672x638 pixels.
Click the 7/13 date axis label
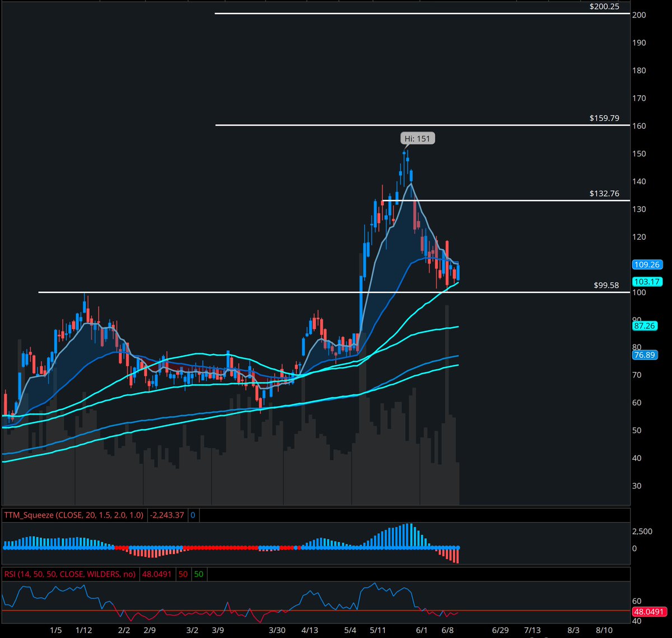[533, 630]
